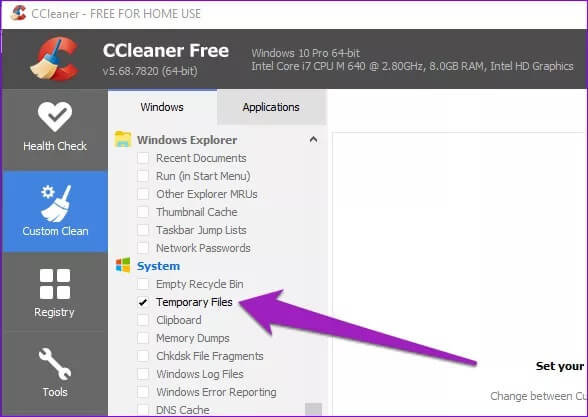Screen dimensions: 588x417
Task: Click the CCleaner logo in header
Action: [55, 59]
